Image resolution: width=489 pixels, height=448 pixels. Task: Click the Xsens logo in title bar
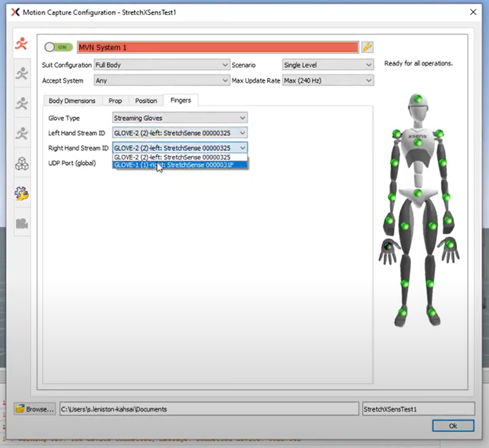15,12
